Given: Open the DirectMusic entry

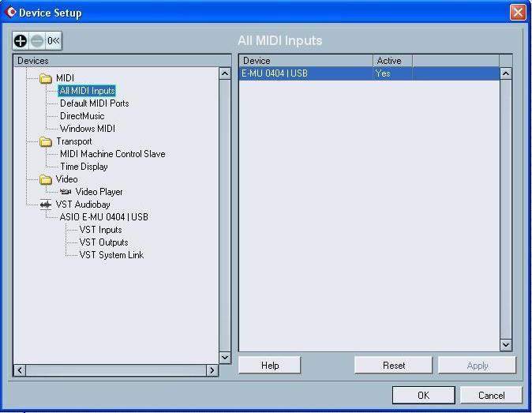Looking at the screenshot, I should tap(82, 116).
